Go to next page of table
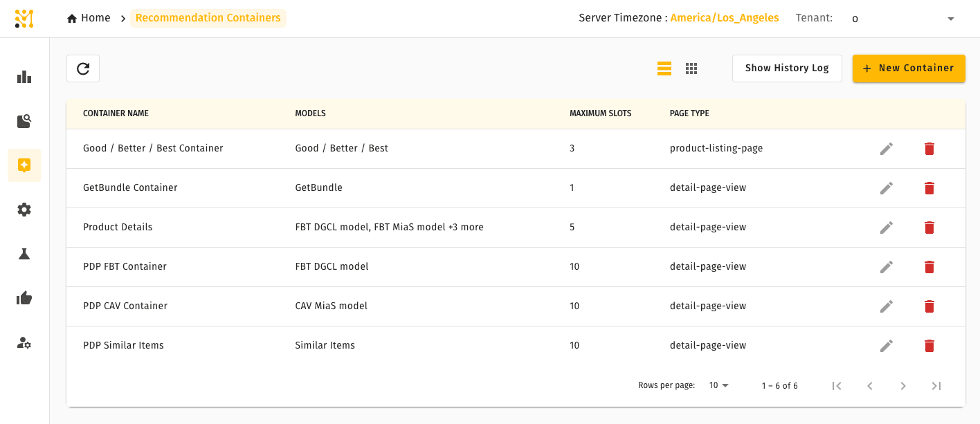The width and height of the screenshot is (980, 424). tap(903, 386)
